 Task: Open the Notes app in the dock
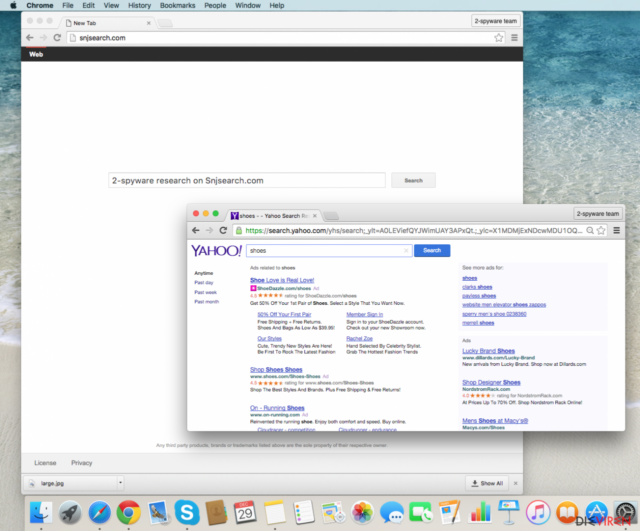pos(275,512)
